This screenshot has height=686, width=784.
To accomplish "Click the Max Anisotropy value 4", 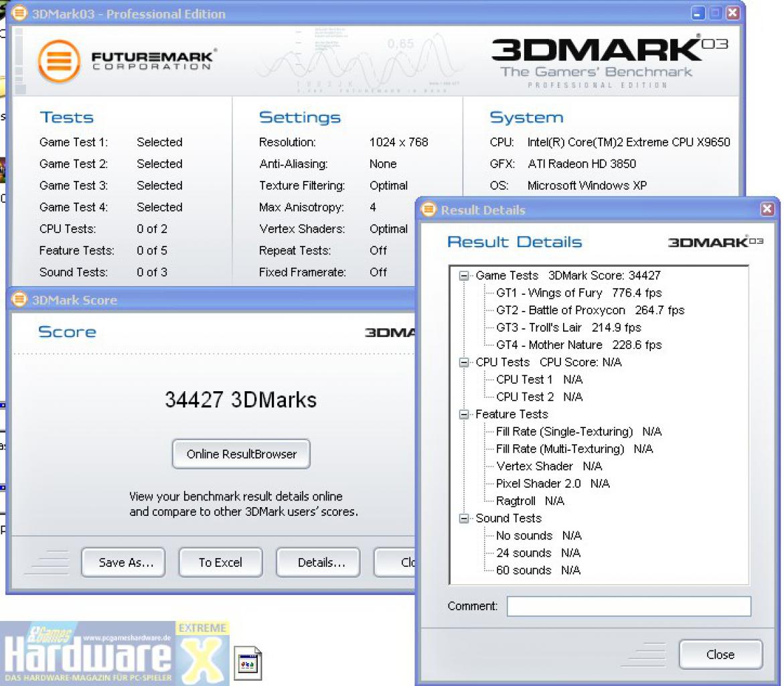I will point(373,207).
